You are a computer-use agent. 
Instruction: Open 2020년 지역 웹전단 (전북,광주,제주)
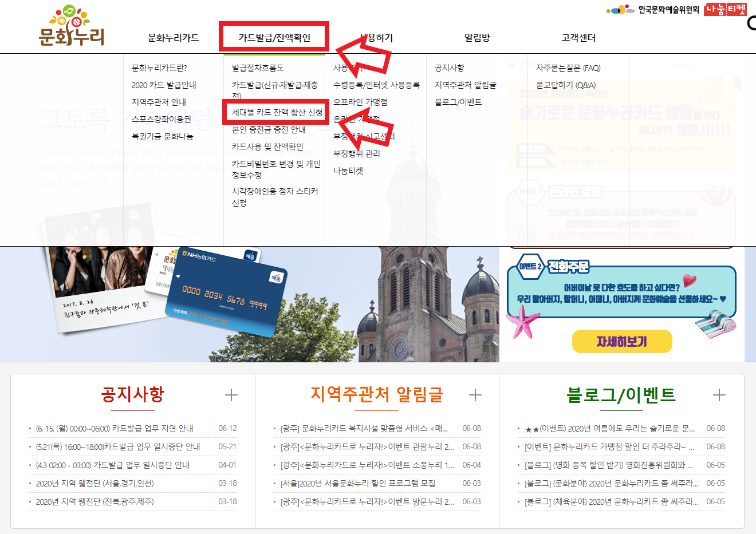[x=94, y=501]
